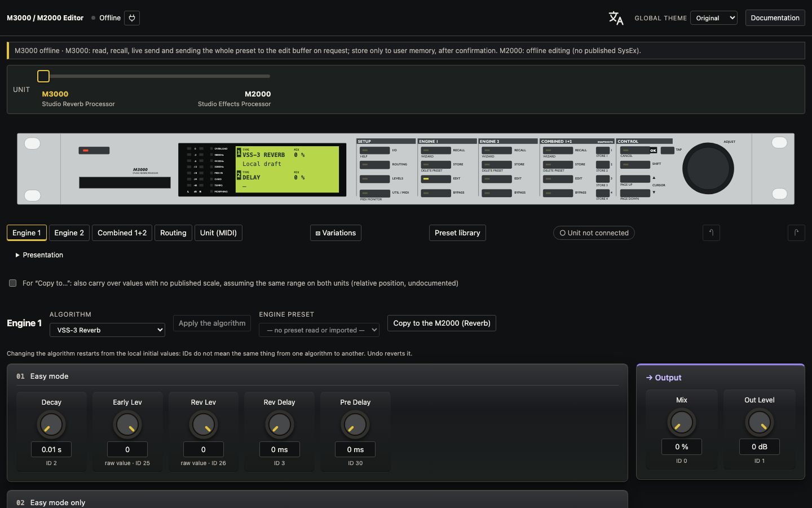Open the Unit (MIDI) tab
The height and width of the screenshot is (508, 812).
[x=218, y=233]
